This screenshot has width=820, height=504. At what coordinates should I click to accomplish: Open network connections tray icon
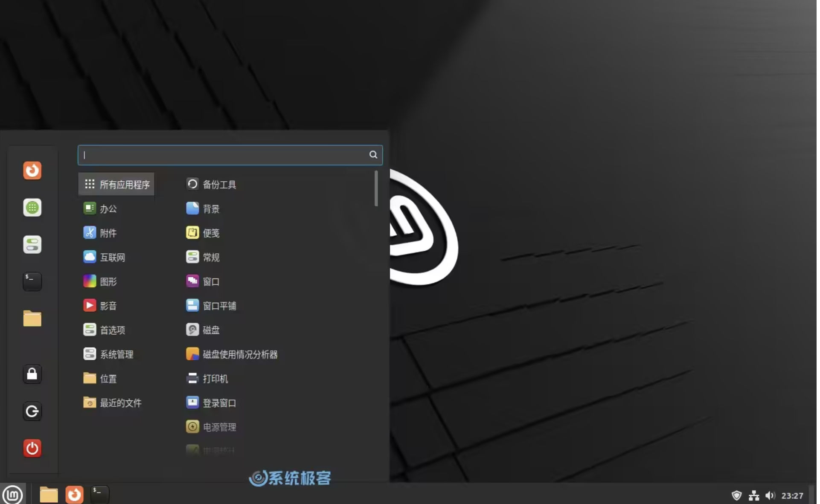click(x=754, y=495)
